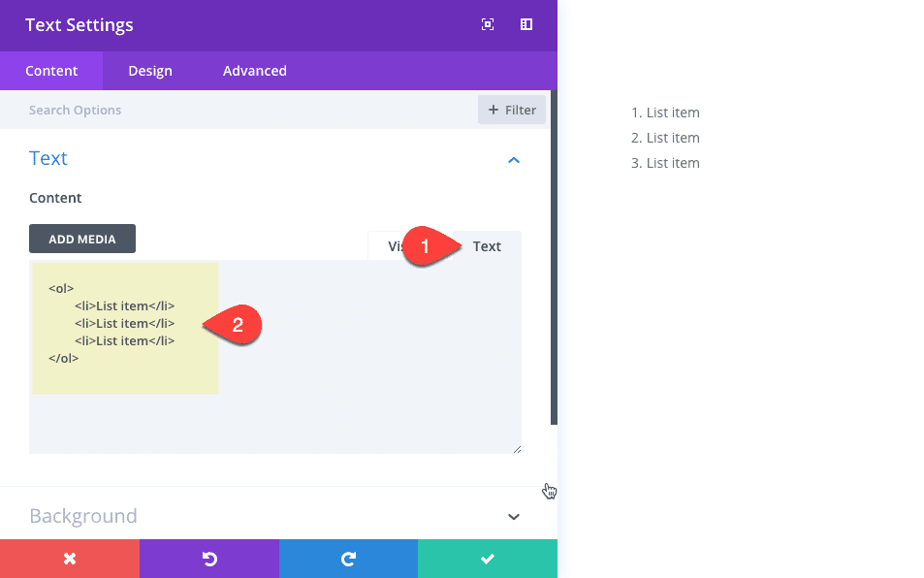Click the ADD MEDIA button
Screen dimensions: 924x578
pos(81,238)
